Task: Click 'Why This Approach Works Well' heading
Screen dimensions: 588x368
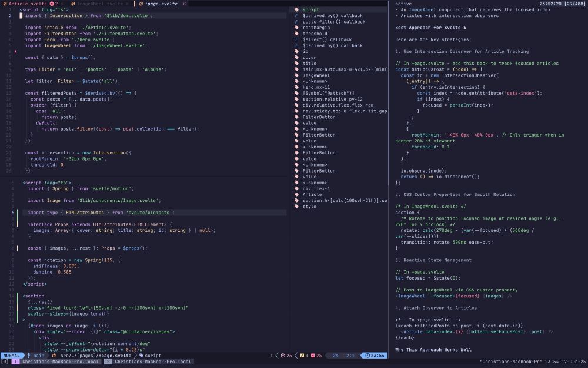Action: pos(433,350)
